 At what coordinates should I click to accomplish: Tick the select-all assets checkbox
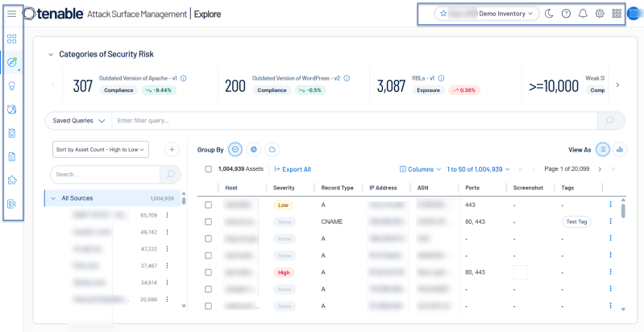pyautogui.click(x=208, y=169)
